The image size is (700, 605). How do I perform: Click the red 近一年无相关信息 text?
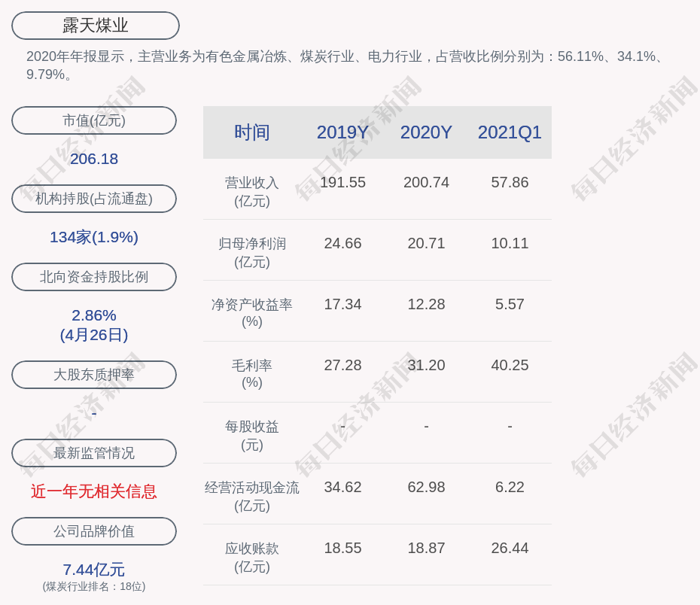click(94, 491)
